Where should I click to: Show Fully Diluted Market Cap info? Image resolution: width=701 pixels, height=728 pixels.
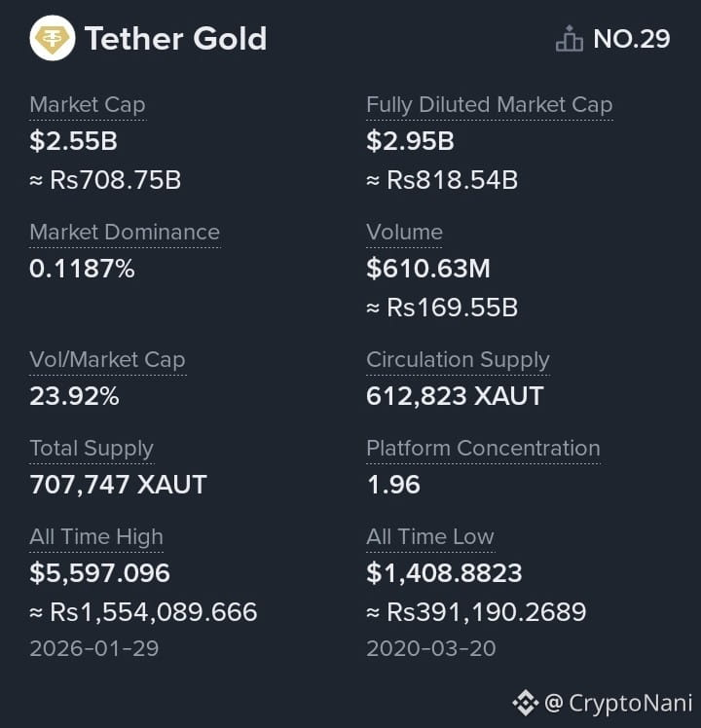pyautogui.click(x=489, y=104)
